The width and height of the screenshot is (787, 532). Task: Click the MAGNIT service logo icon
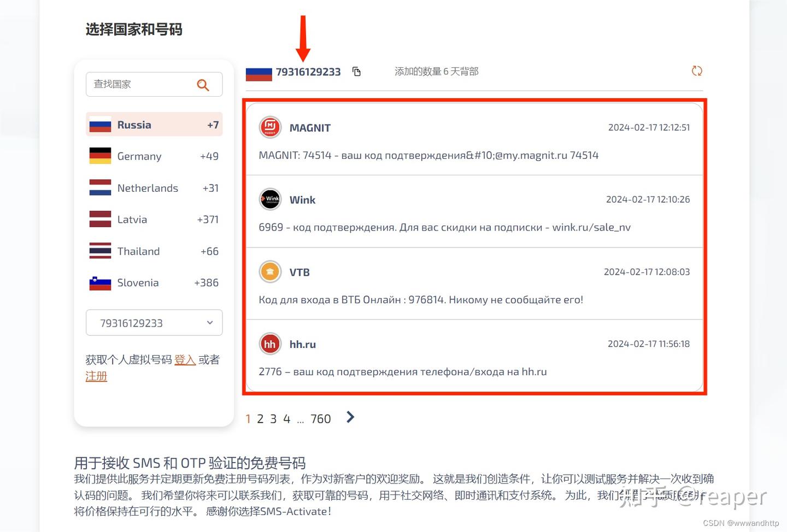point(270,127)
